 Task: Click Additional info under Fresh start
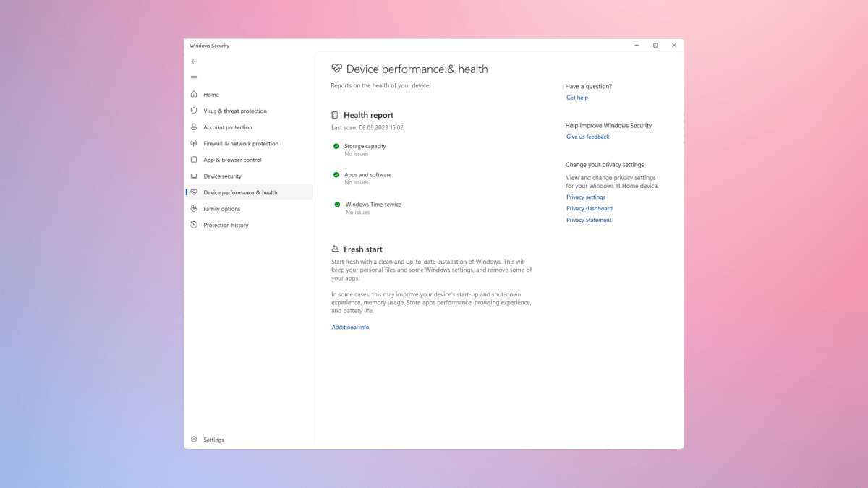[350, 327]
